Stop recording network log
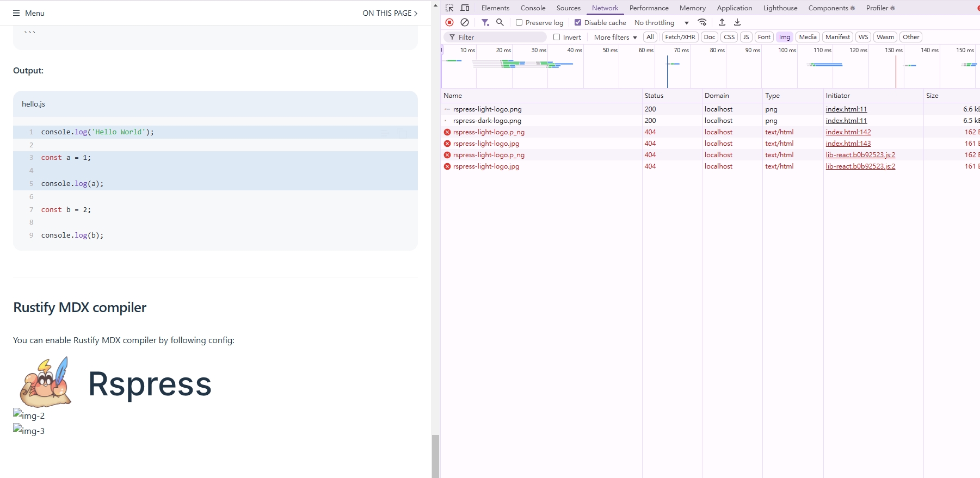 (x=449, y=22)
